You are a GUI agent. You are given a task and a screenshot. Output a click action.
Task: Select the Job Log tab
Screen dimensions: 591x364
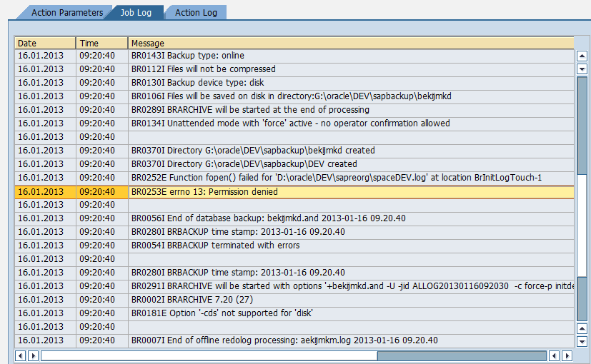136,12
